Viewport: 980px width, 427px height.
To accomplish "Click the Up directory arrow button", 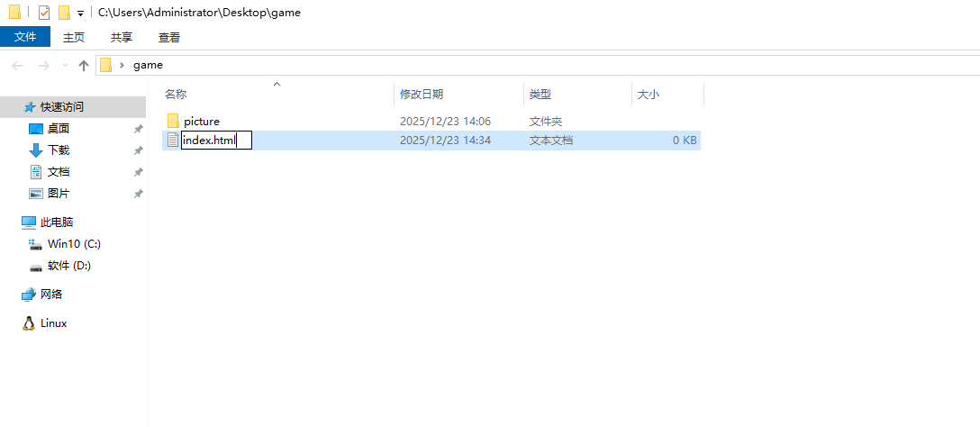I will (84, 65).
